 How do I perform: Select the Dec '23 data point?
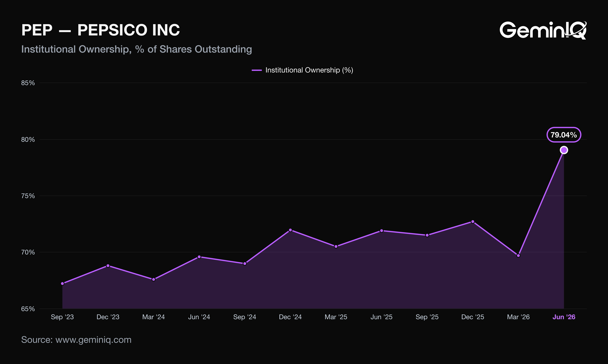tap(108, 266)
